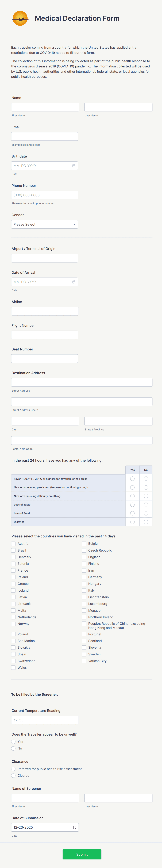This screenshot has height=868, width=162.
Task: Click the Seat Number input box
Action: 44,358
